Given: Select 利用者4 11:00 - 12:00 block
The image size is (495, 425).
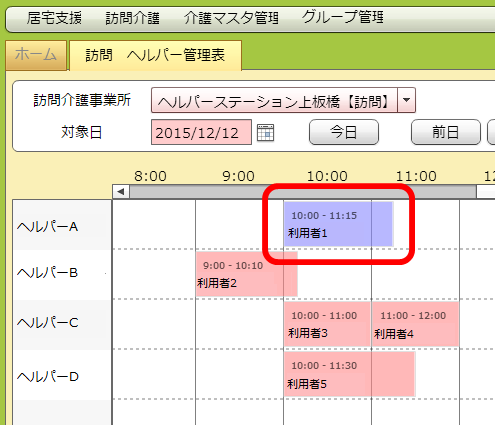Looking at the screenshot, I should 415,324.
